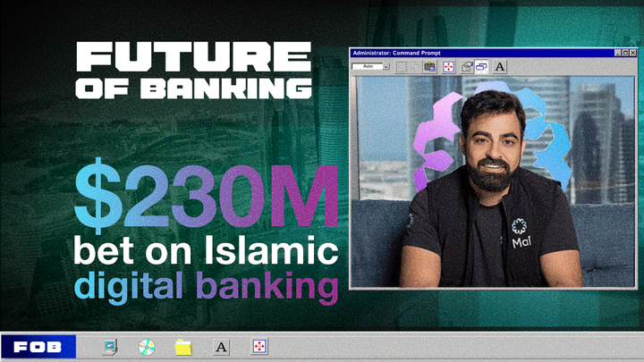
Task: Click the "OF BANKING" headline text
Action: (x=193, y=88)
